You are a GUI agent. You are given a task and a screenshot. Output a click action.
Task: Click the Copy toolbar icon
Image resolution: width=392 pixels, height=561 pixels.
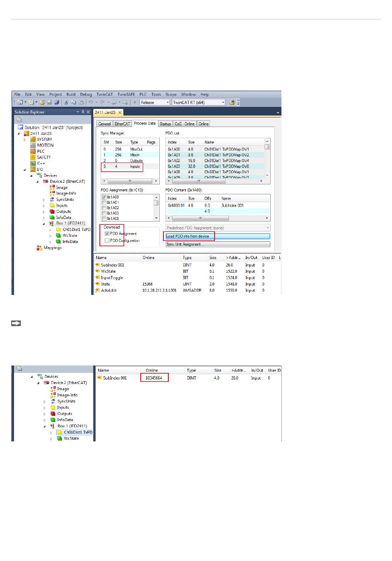[x=73, y=102]
